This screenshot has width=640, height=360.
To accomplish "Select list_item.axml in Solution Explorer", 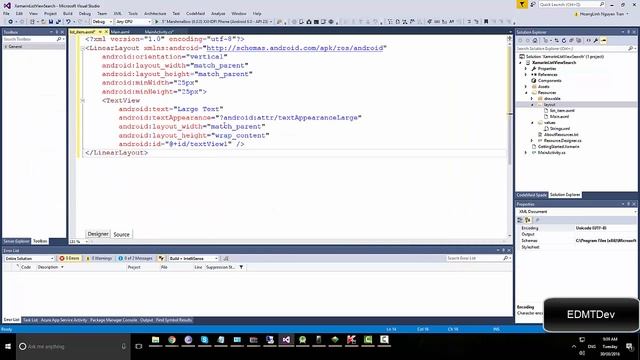I will click(562, 111).
